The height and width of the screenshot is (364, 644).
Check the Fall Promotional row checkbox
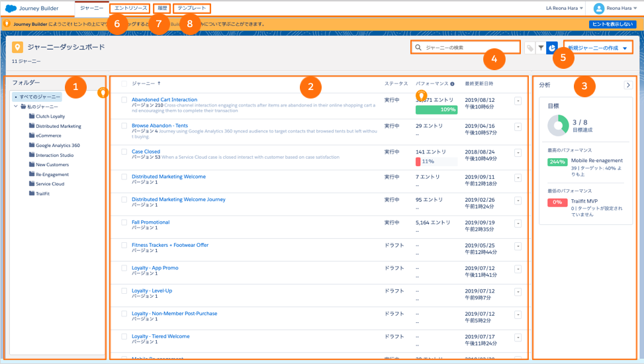(124, 222)
